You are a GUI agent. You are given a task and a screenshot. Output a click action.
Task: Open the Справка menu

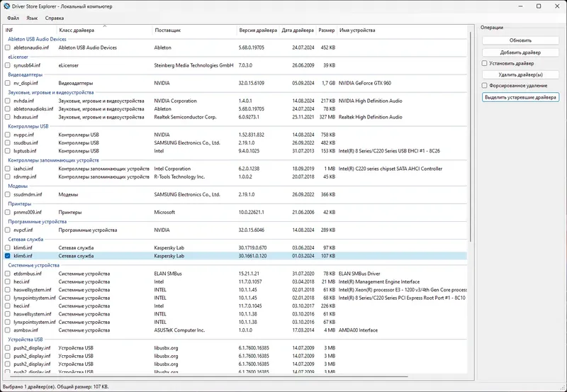coord(55,18)
